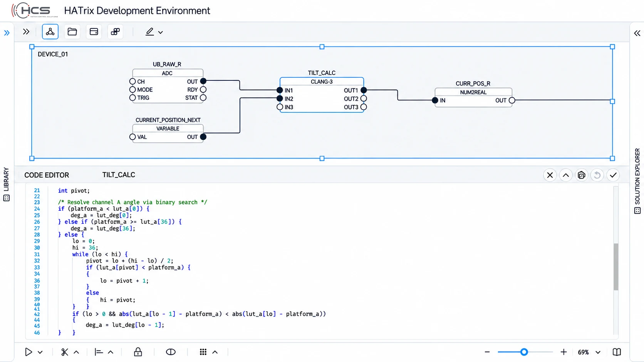Collapse the Solution Explorer chevrons
Screen dimensions: 644x362
pyautogui.click(x=637, y=33)
